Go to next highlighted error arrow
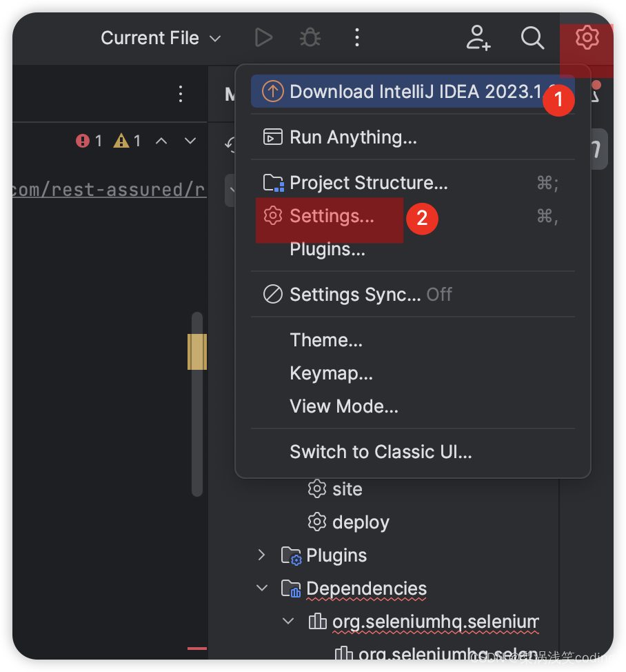Viewport: 626px width, 672px height. pyautogui.click(x=190, y=141)
